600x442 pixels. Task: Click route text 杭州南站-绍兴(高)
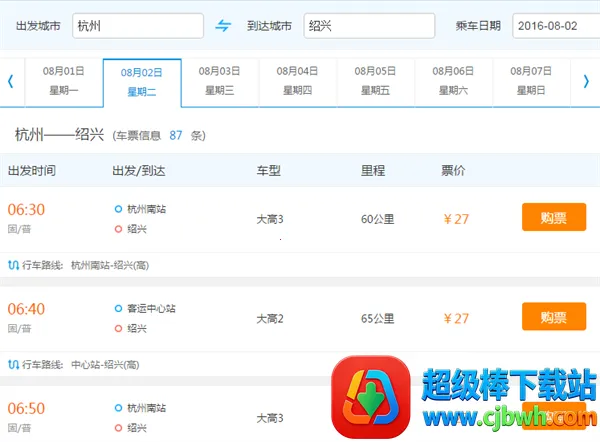pos(110,265)
